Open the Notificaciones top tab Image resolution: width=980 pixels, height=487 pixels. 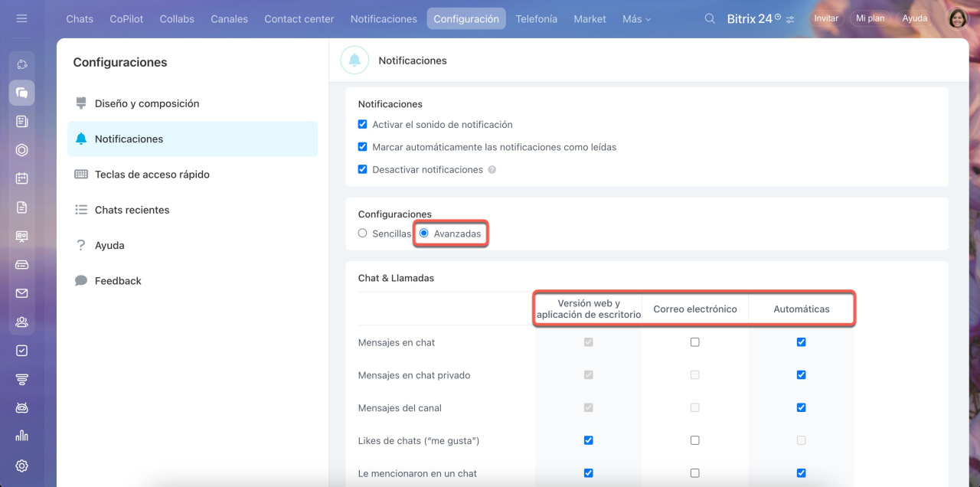click(384, 19)
